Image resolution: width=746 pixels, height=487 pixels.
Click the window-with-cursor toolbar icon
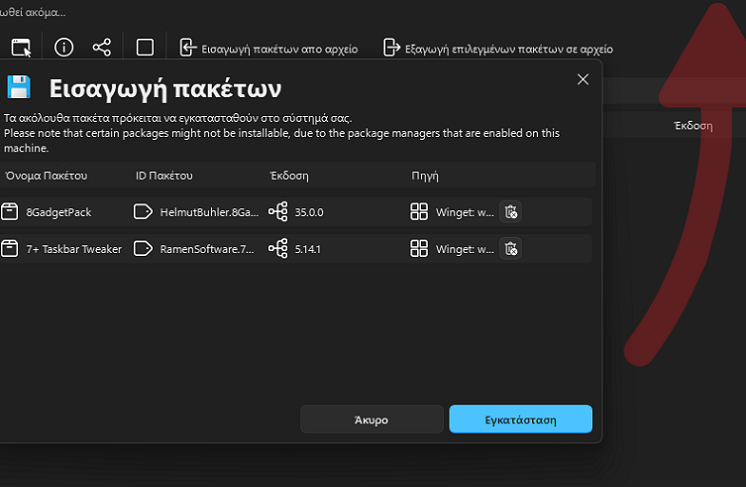coord(21,48)
